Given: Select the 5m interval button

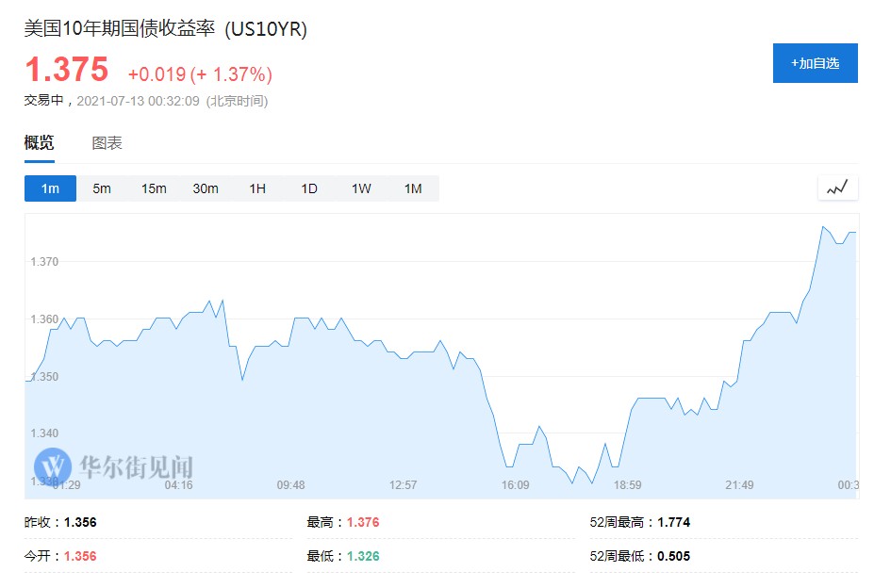Looking at the screenshot, I should coord(102,188).
